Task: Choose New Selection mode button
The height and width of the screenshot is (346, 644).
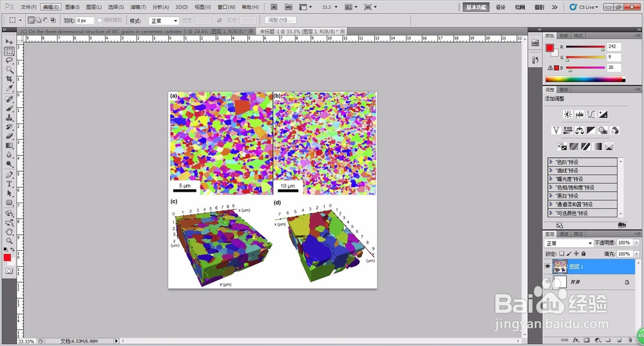Action: click(x=31, y=20)
